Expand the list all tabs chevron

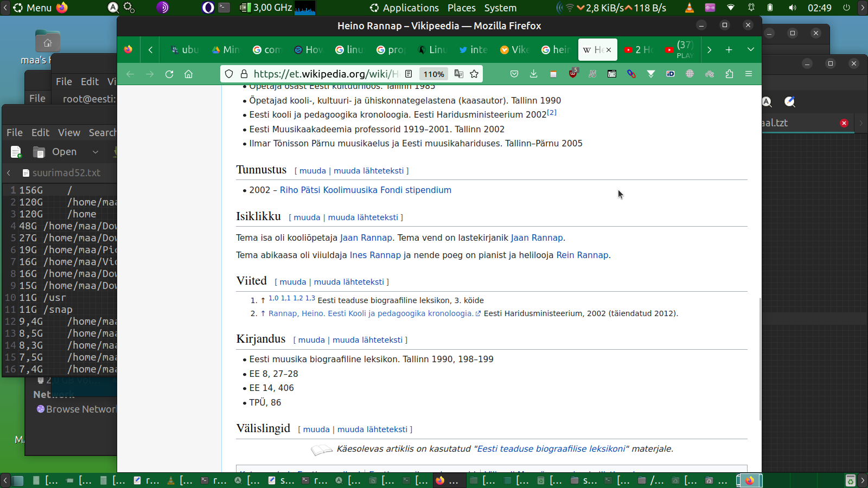pyautogui.click(x=750, y=50)
